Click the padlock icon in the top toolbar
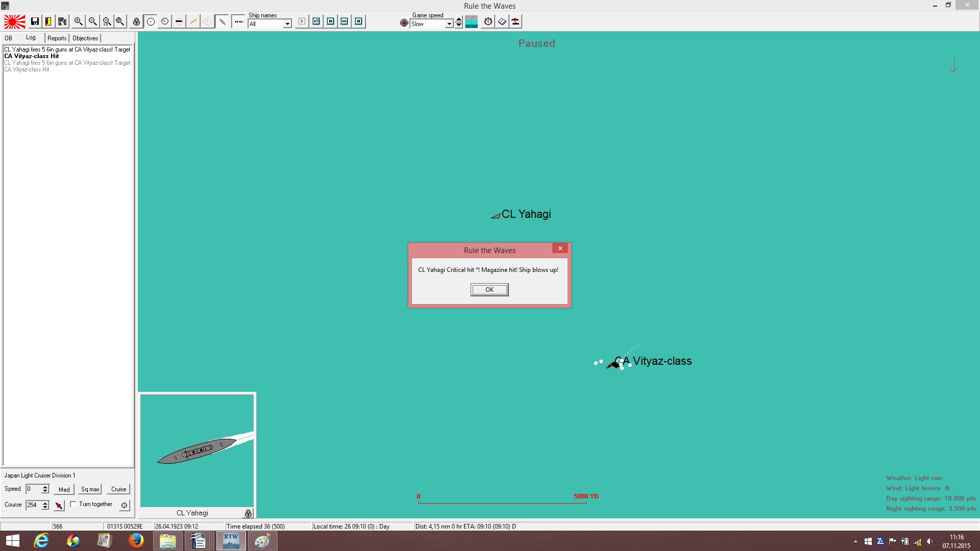This screenshot has height=551, width=980. 136,21
